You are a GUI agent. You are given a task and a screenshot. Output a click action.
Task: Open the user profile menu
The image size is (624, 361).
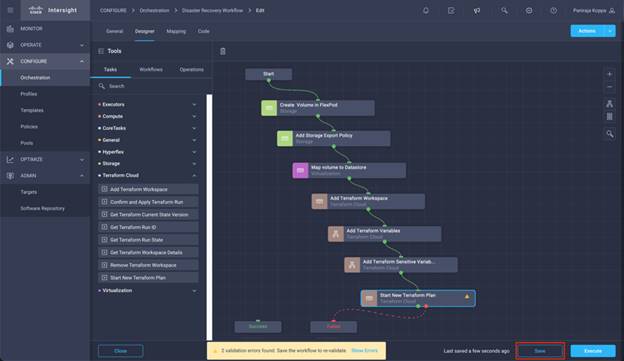(593, 11)
